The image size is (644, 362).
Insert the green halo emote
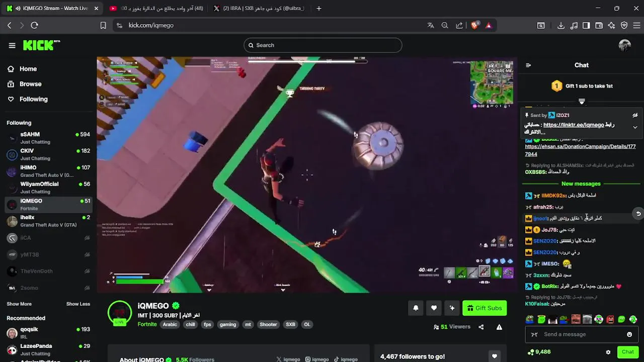point(541,319)
